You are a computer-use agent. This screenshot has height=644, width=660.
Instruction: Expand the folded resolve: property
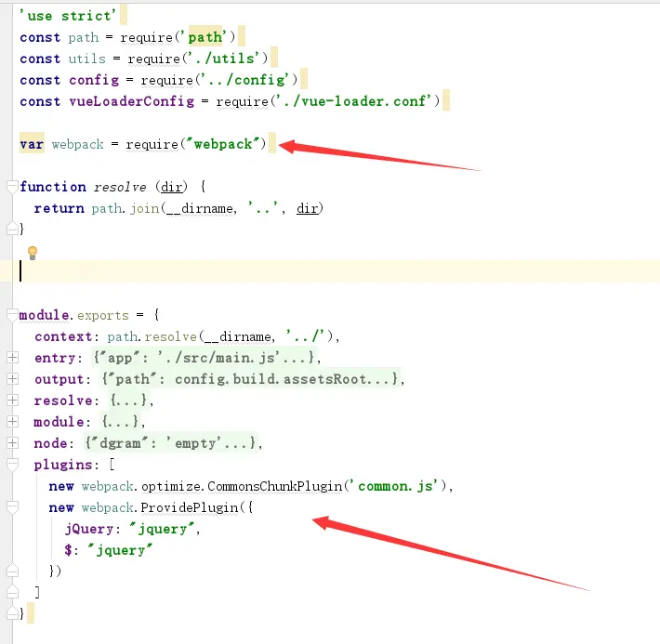[13, 400]
